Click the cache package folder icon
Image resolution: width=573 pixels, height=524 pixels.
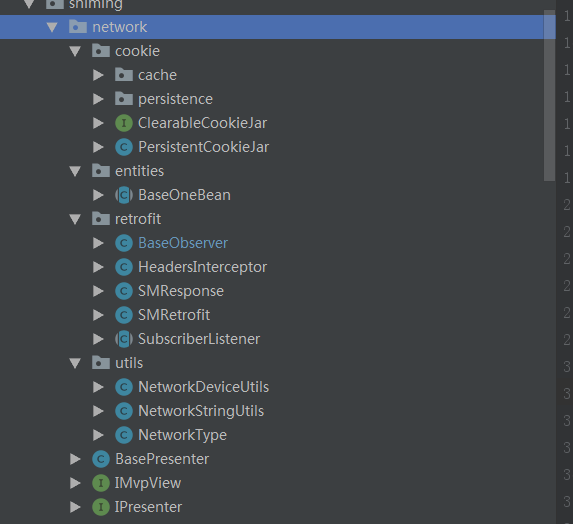[124, 75]
